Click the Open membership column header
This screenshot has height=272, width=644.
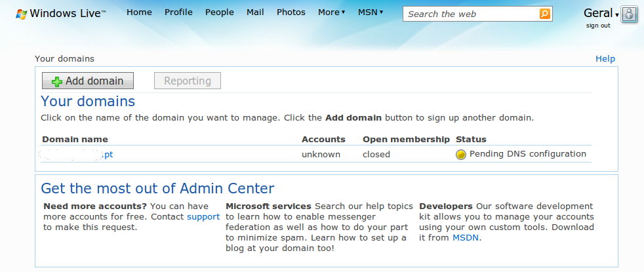click(x=406, y=140)
